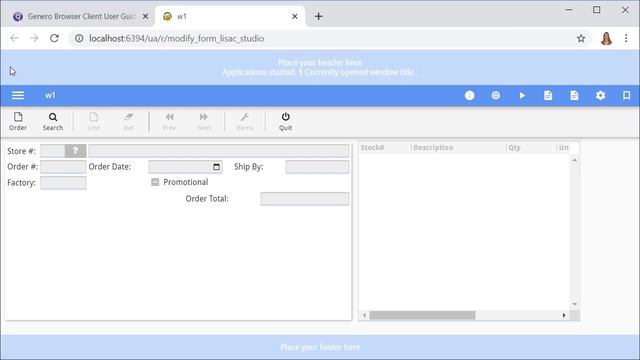This screenshot has width=640, height=360.
Task: Close the Genero Browser Client User Guide tab
Action: pos(145,16)
